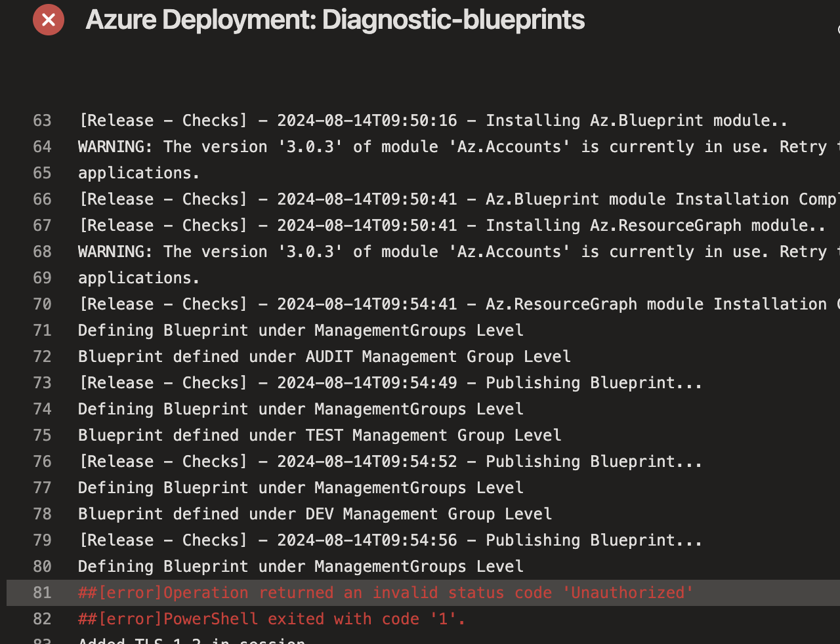Select line 80 Defining Blueprint under ManagementGroups

pos(301,567)
